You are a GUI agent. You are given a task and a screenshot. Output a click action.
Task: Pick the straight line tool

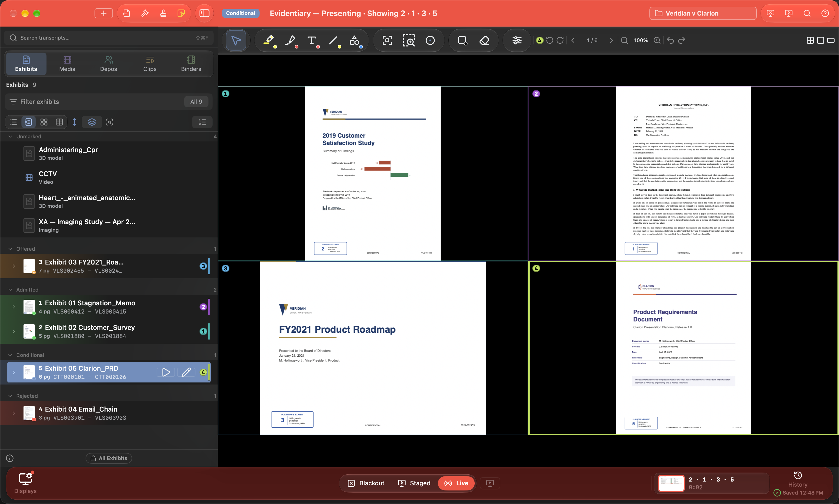point(333,40)
